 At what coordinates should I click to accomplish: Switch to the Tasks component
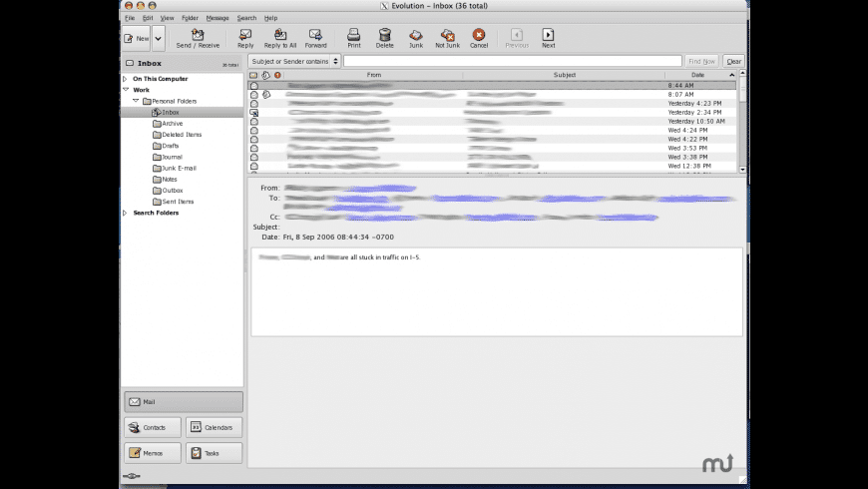tap(215, 453)
